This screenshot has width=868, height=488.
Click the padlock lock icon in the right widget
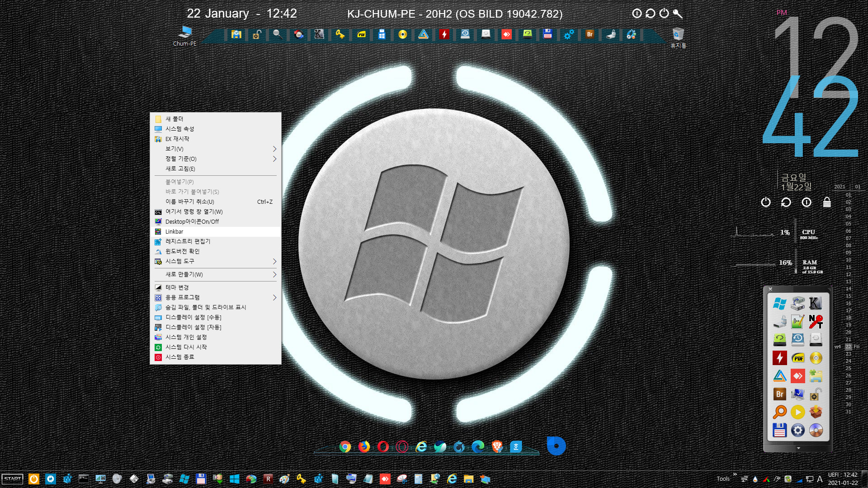pos(827,202)
